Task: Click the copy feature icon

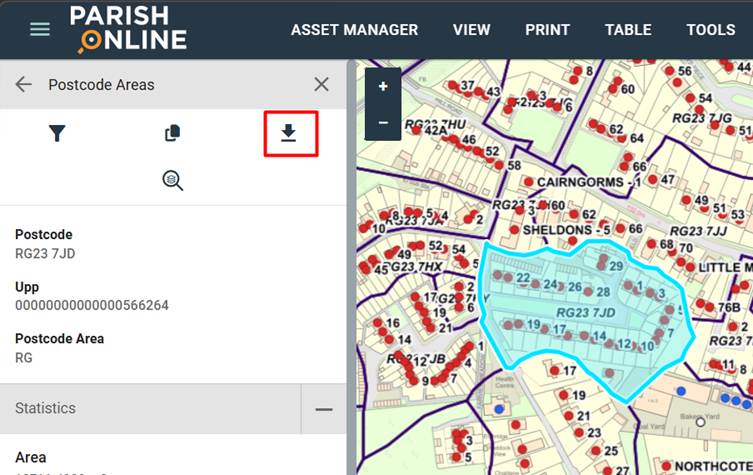Action: pos(172,133)
